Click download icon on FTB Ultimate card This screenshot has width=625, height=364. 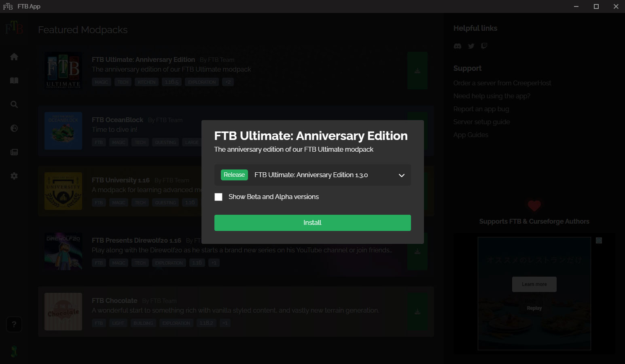417,71
